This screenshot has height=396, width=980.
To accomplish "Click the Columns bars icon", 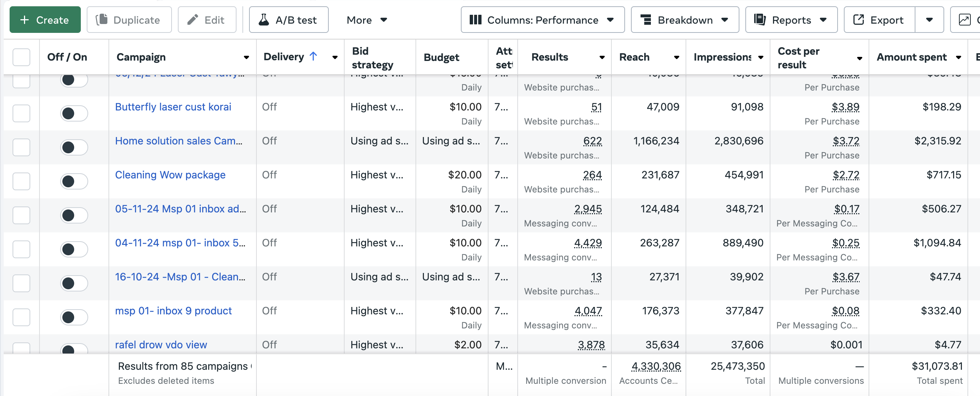I will coord(476,20).
